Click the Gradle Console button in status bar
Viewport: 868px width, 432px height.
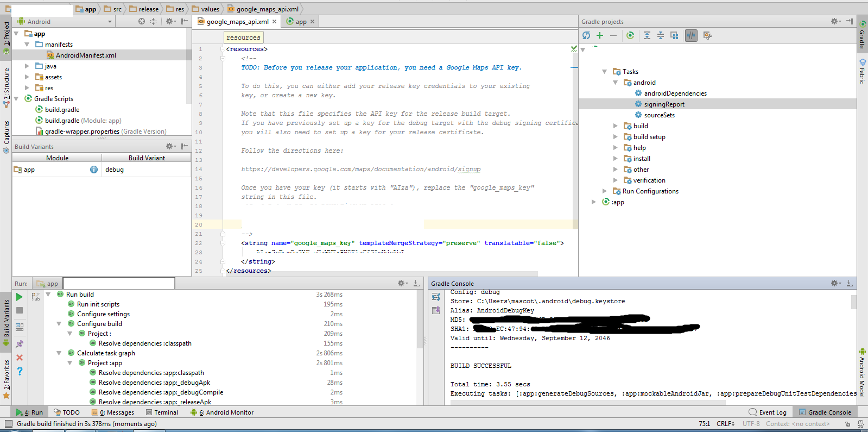coord(825,412)
